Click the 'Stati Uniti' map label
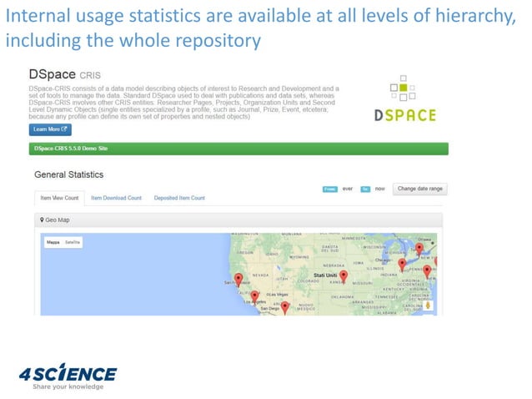The height and width of the screenshot is (399, 532). pos(325,275)
